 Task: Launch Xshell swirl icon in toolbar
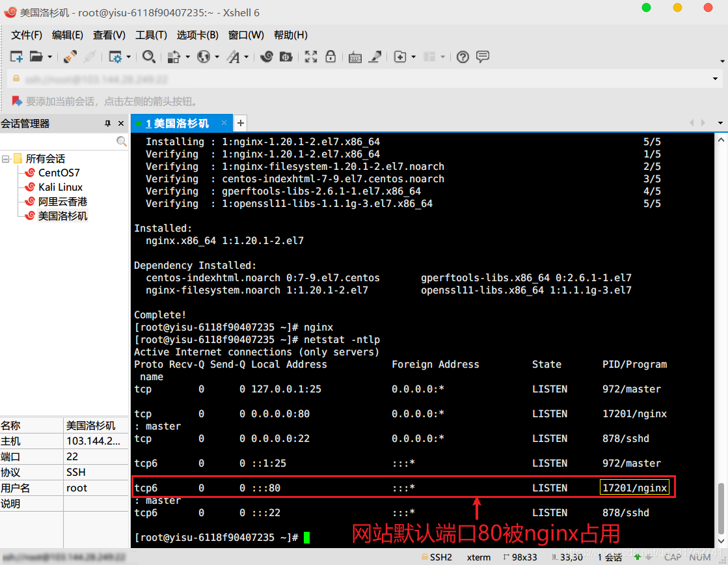[x=267, y=57]
